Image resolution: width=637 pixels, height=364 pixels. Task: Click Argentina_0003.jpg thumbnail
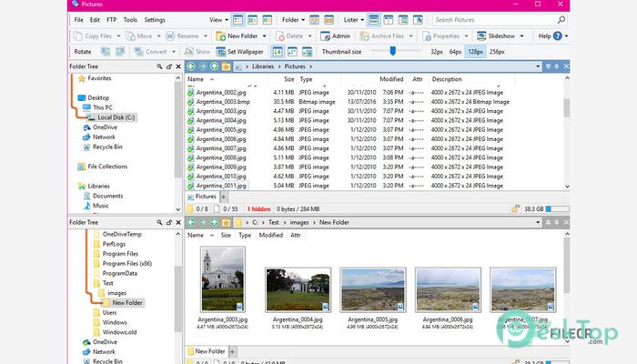coord(223,279)
